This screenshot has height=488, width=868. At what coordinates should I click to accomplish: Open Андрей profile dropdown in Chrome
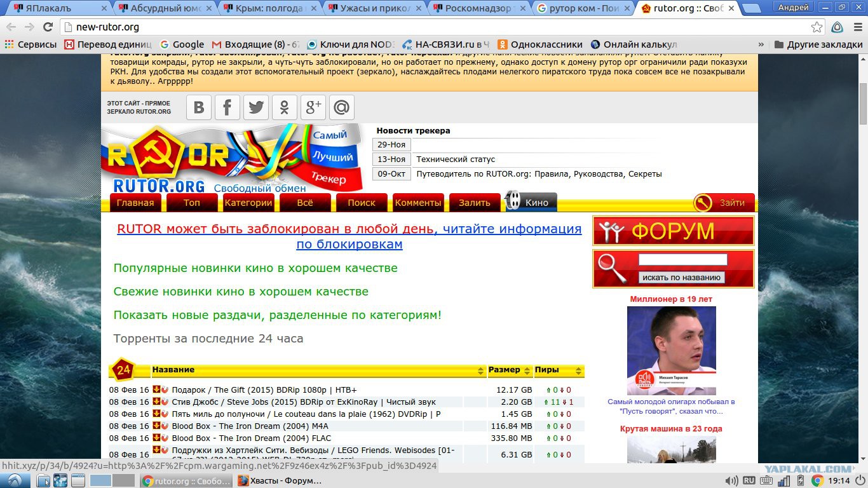[x=794, y=7]
